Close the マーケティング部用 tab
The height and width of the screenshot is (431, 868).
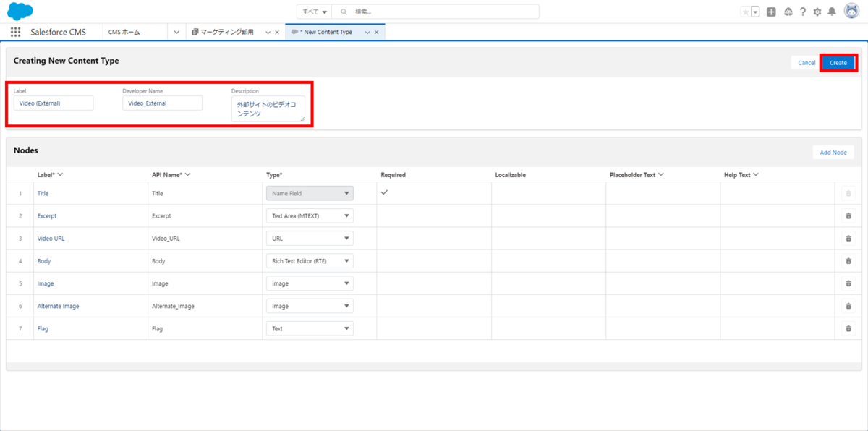pyautogui.click(x=277, y=33)
